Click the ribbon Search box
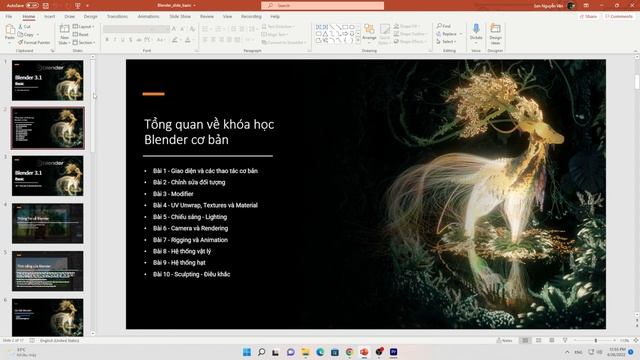Image resolution: width=640 pixels, height=360 pixels. (322, 6)
